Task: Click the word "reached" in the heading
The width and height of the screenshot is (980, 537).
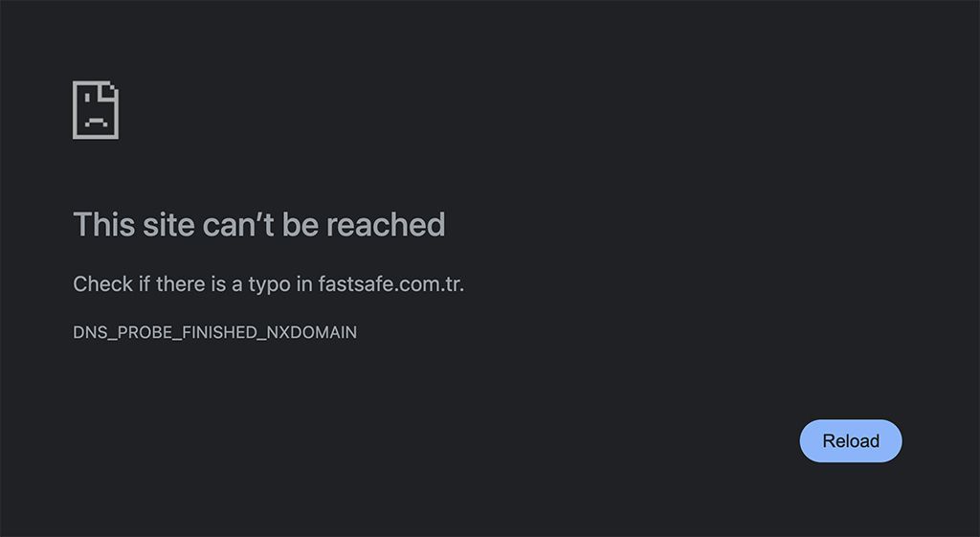Action: click(x=386, y=224)
